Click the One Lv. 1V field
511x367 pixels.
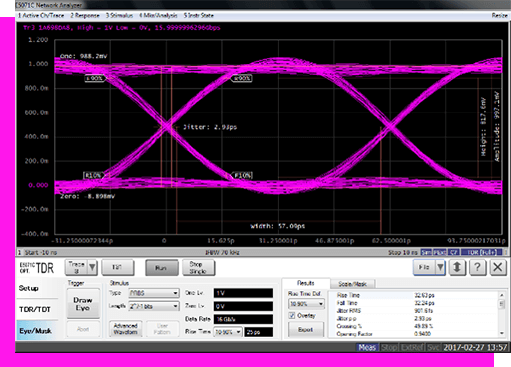click(x=243, y=293)
